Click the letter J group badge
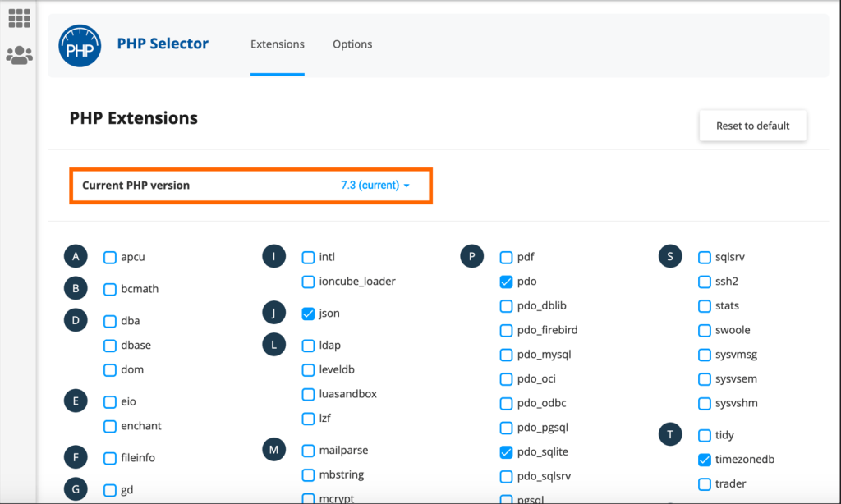841x504 pixels. click(x=274, y=313)
